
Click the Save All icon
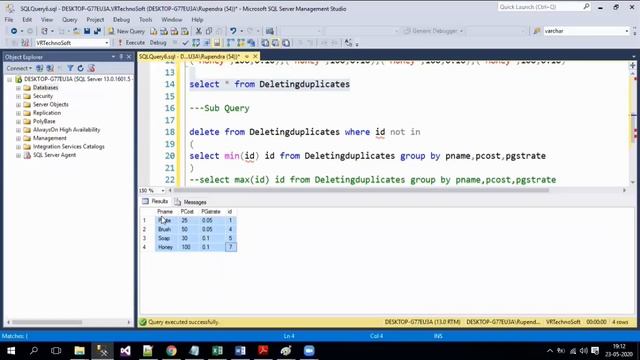point(97,31)
